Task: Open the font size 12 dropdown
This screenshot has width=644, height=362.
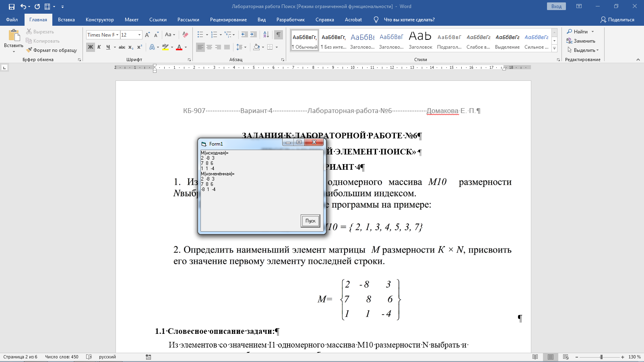Action: pyautogui.click(x=139, y=35)
